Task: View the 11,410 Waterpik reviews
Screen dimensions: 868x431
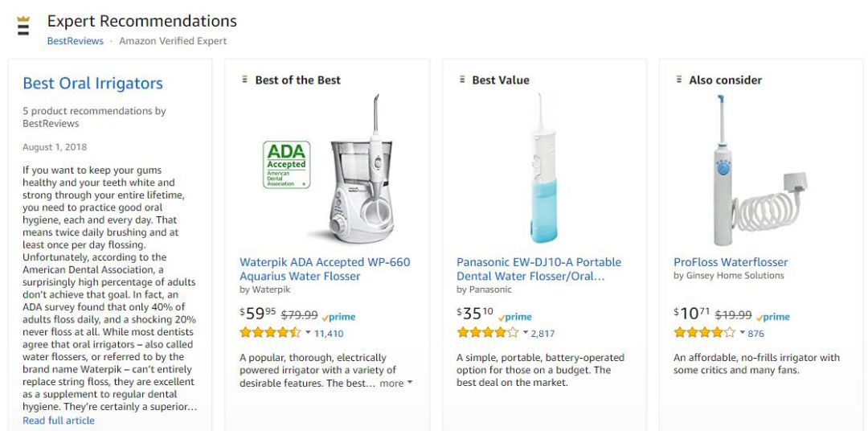Action: coord(329,334)
